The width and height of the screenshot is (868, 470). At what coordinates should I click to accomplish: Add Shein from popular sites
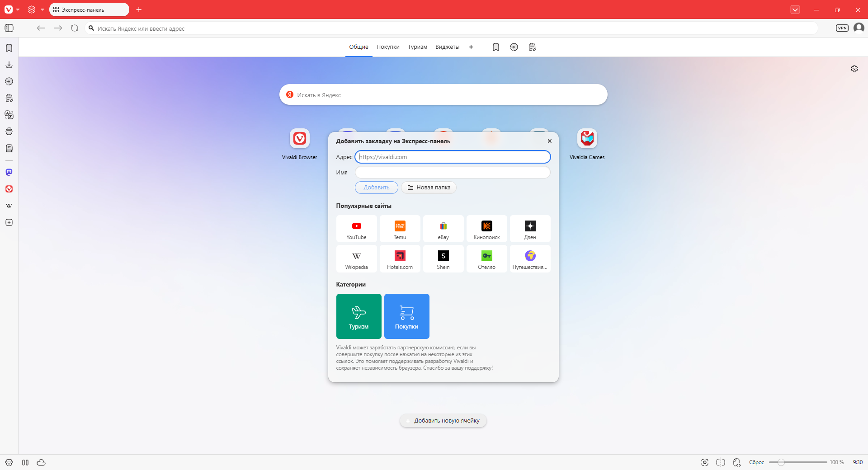(443, 258)
